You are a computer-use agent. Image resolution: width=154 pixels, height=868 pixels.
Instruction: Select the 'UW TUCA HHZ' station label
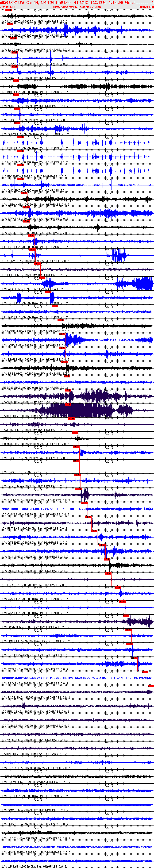pyautogui.click(x=12, y=50)
